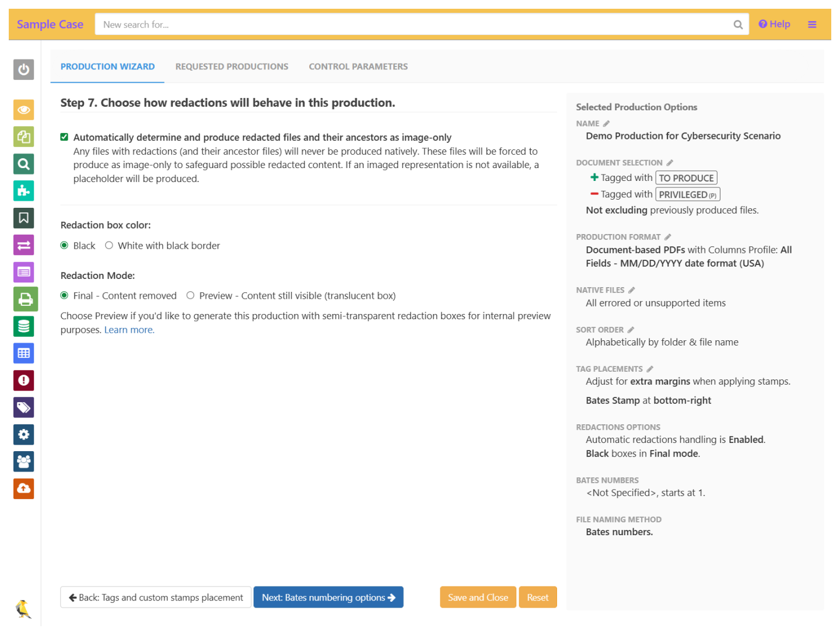Screen dimensions: 840x635
Task: Select Black redaction box color
Action: pyautogui.click(x=65, y=246)
